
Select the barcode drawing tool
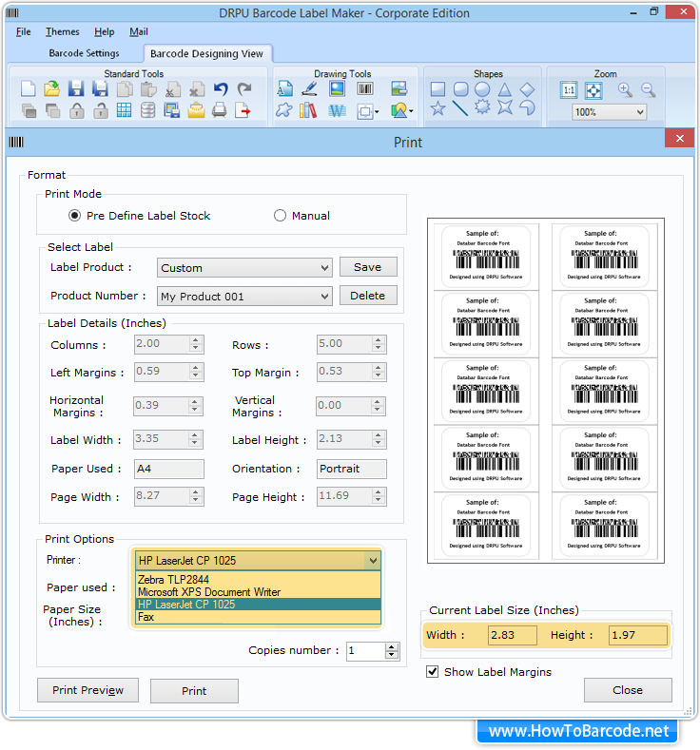click(365, 89)
